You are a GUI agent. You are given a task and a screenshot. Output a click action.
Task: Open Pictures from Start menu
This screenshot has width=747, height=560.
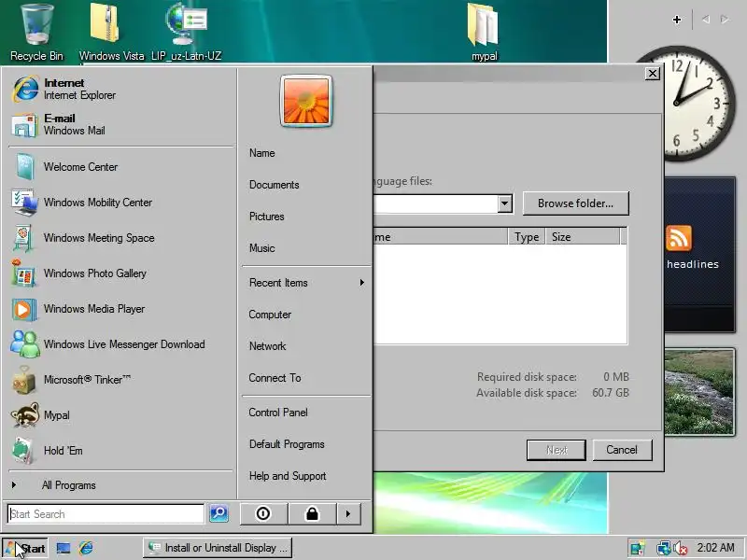(x=306, y=217)
